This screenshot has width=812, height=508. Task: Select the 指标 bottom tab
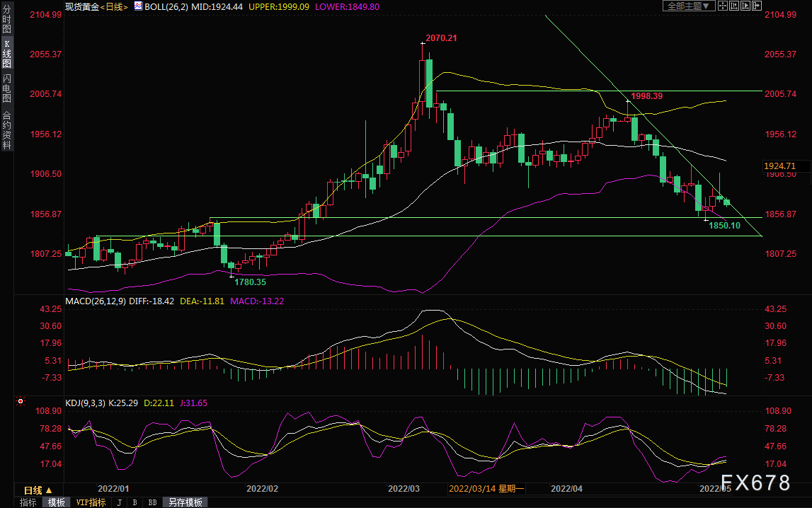tap(28, 502)
